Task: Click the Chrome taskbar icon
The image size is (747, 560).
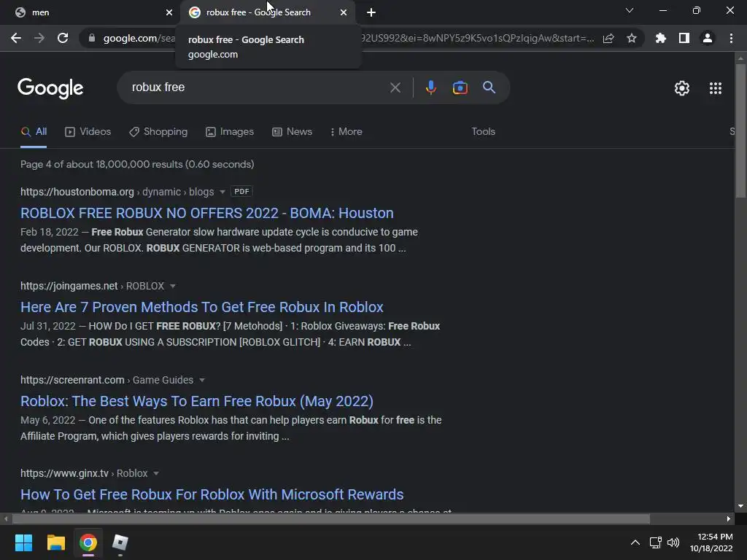Action: (x=88, y=542)
